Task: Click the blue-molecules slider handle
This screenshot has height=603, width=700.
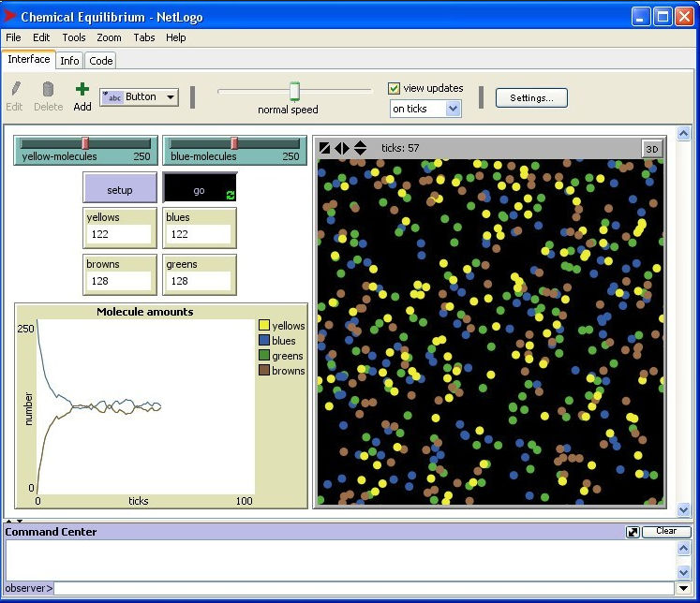Action: click(x=234, y=142)
